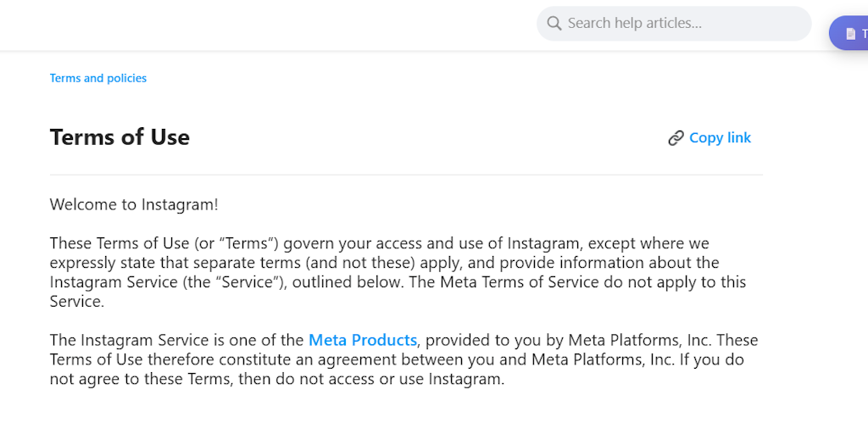868x434 pixels.
Task: Open the Terms and policies breadcrumb
Action: (98, 78)
